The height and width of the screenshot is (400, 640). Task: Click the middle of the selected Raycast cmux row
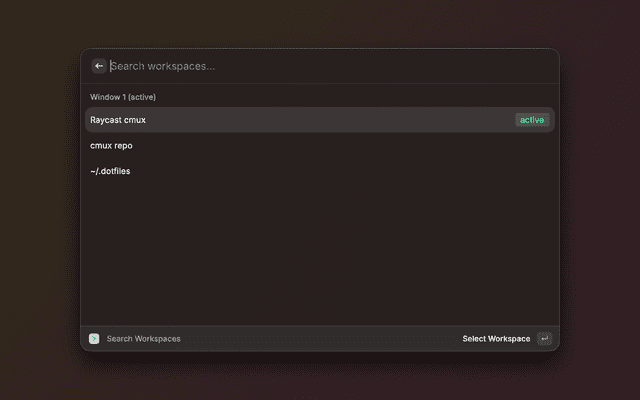coord(320,120)
